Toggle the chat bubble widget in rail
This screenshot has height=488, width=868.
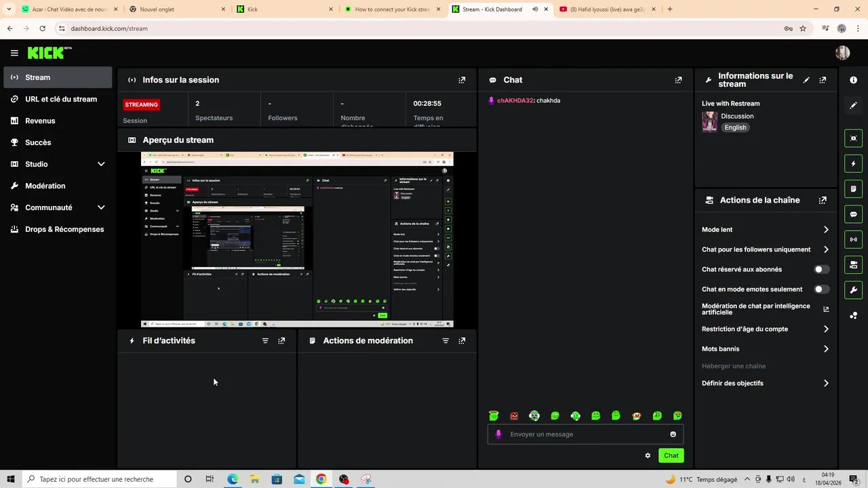[x=853, y=214]
